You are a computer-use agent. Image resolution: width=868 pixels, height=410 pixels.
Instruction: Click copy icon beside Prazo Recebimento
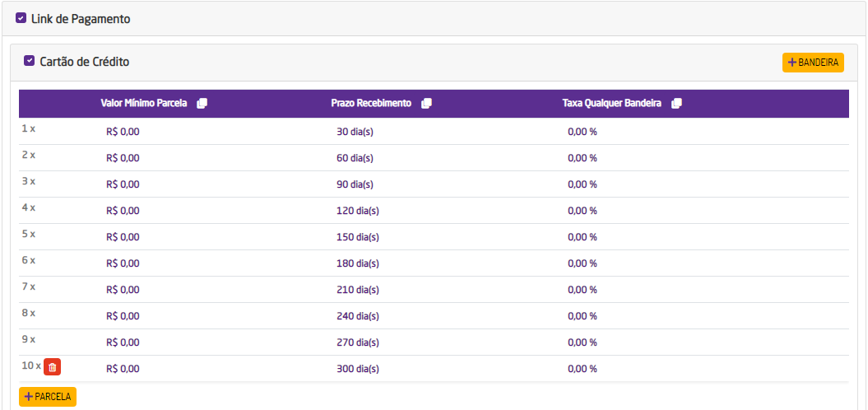click(x=426, y=104)
